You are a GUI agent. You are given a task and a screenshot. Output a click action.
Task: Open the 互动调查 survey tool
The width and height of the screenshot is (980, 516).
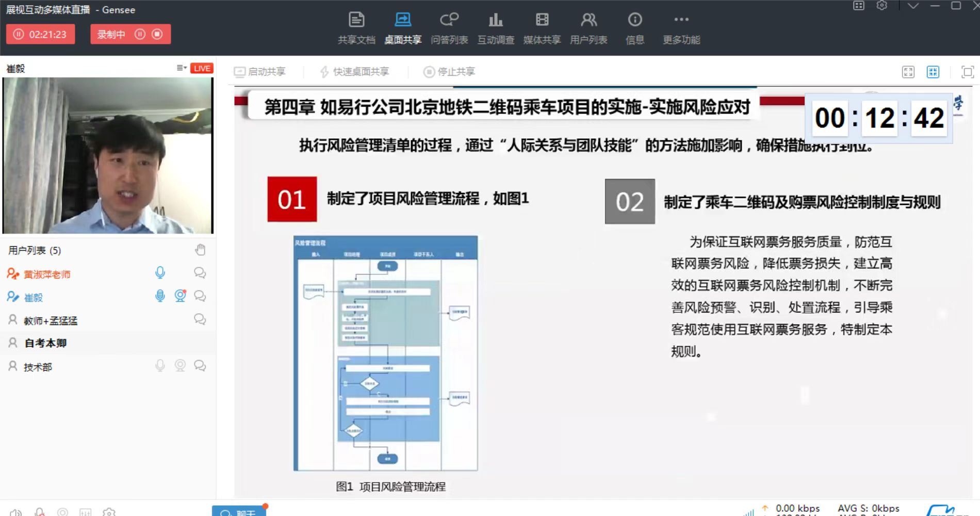pyautogui.click(x=496, y=28)
